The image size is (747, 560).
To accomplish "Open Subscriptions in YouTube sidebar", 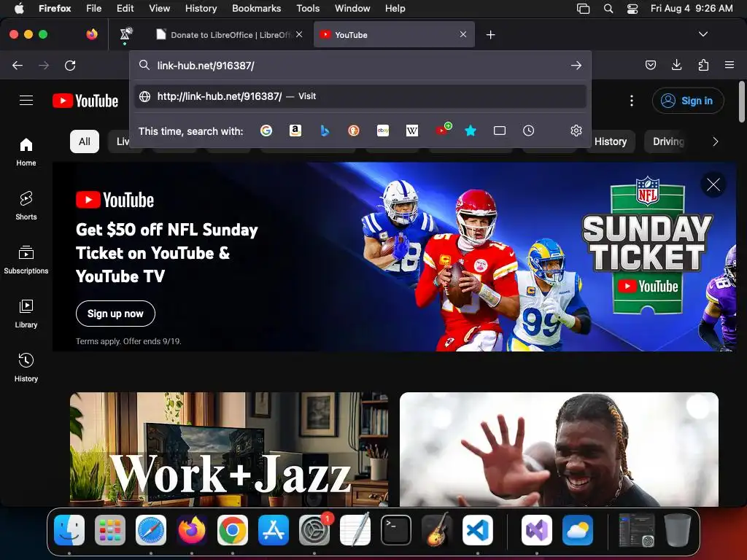I will 26,260.
